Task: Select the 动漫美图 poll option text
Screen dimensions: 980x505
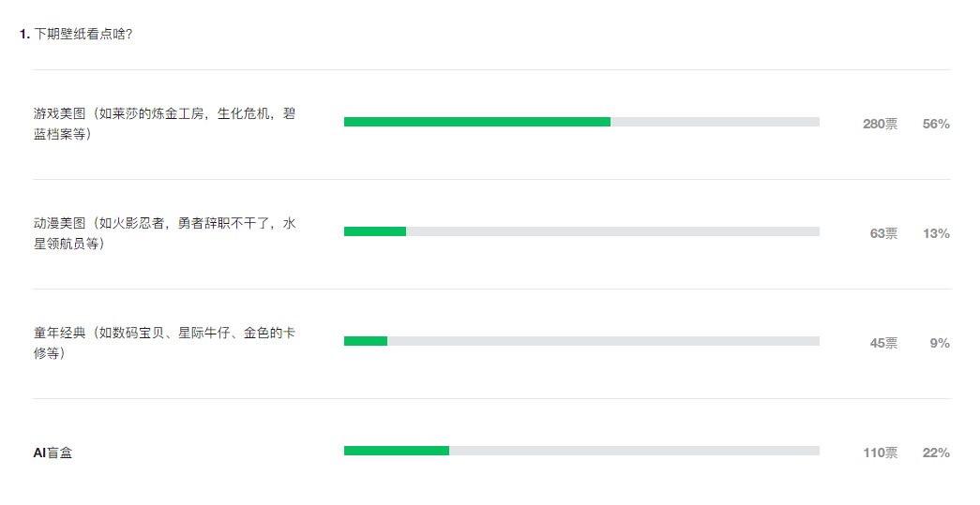Action: point(164,233)
